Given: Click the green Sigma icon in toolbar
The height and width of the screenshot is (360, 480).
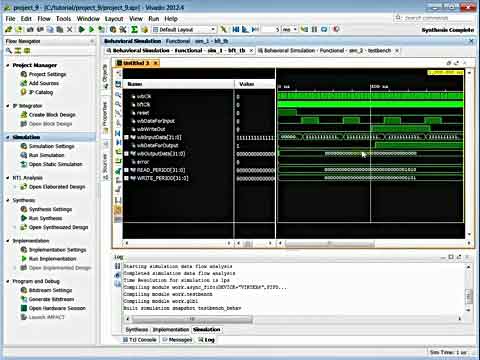Looking at the screenshot, I should [x=134, y=30].
